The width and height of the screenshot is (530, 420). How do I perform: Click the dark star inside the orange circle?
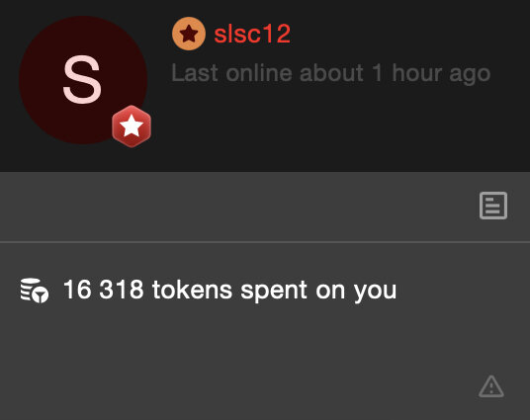pos(189,34)
